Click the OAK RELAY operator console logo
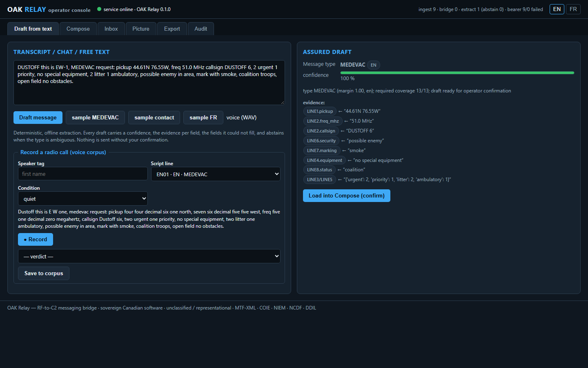This screenshot has width=588, height=368. pyautogui.click(x=49, y=9)
